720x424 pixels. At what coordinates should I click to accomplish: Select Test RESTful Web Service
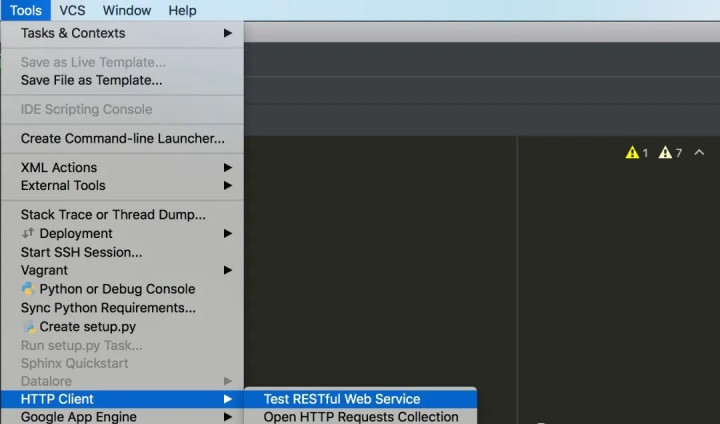point(360,399)
